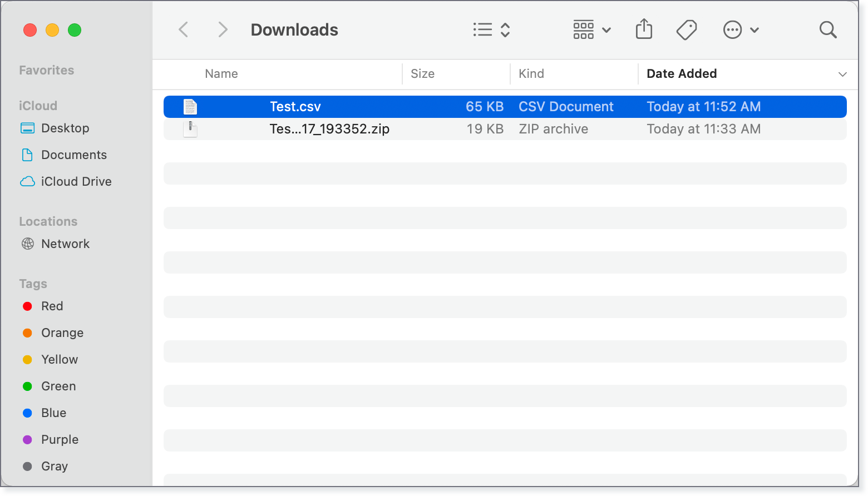Image resolution: width=868 pixels, height=496 pixels.
Task: Switch view style with up-down arrows
Action: tap(505, 29)
